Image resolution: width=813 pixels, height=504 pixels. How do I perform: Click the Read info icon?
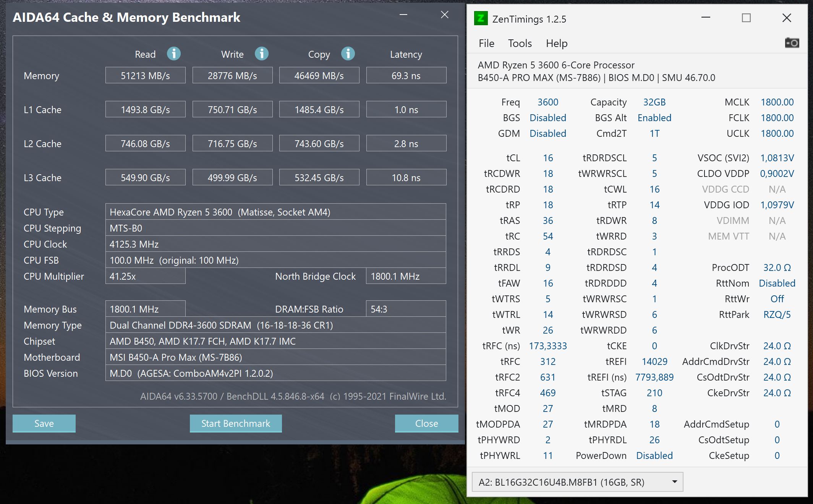click(173, 54)
